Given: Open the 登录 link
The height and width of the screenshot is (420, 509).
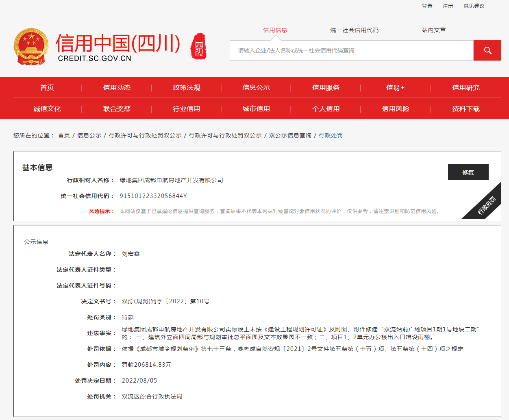Looking at the screenshot, I should (427, 6).
